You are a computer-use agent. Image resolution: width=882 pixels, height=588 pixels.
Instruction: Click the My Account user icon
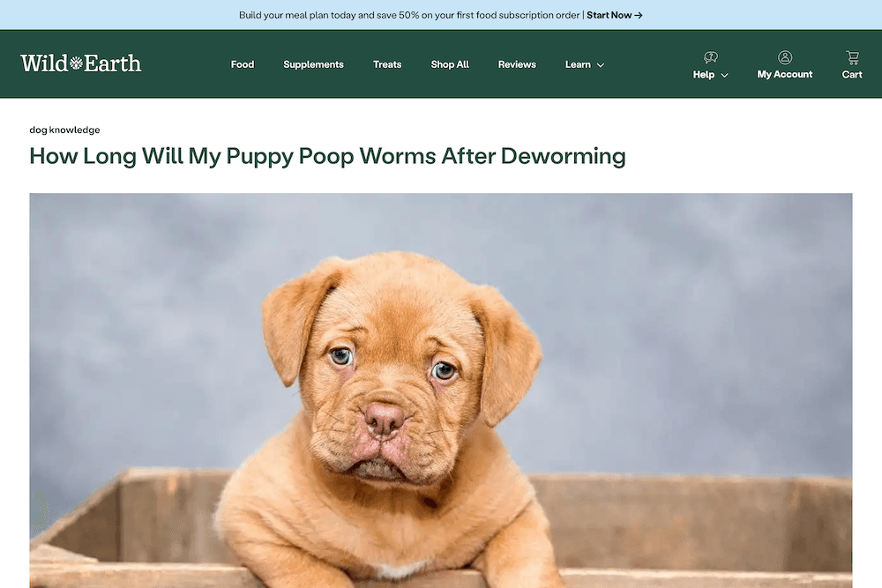click(785, 57)
